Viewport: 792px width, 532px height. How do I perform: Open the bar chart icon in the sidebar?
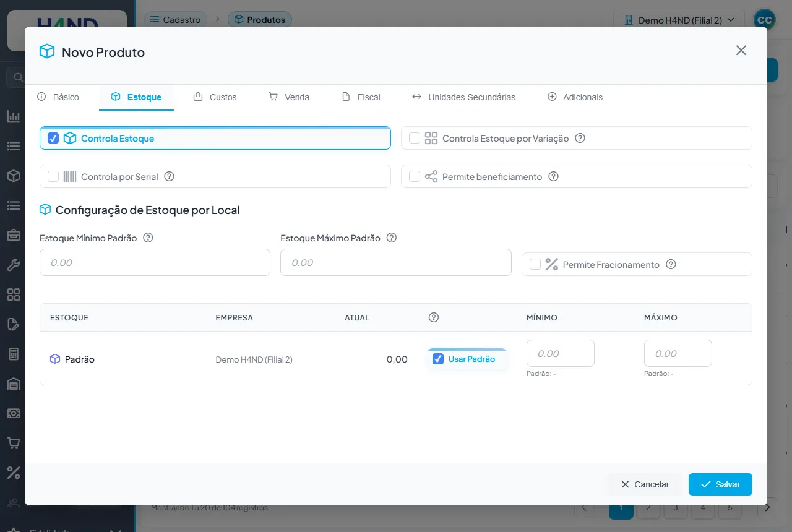coord(13,116)
